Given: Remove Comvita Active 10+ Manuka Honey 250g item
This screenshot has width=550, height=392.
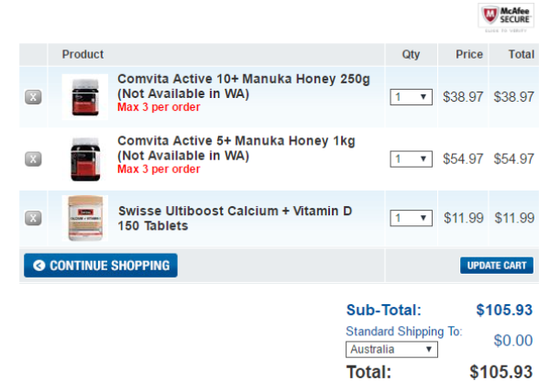Looking at the screenshot, I should coord(33,97).
